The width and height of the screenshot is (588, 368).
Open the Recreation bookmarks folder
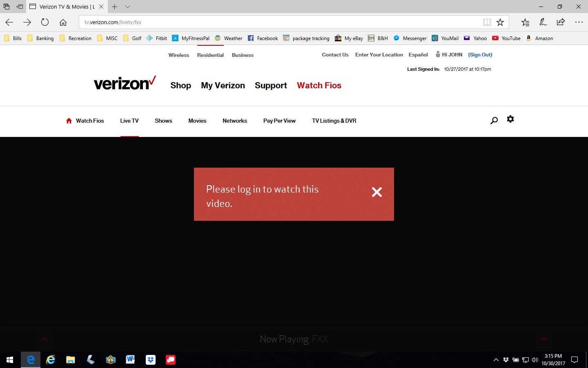[x=76, y=38]
